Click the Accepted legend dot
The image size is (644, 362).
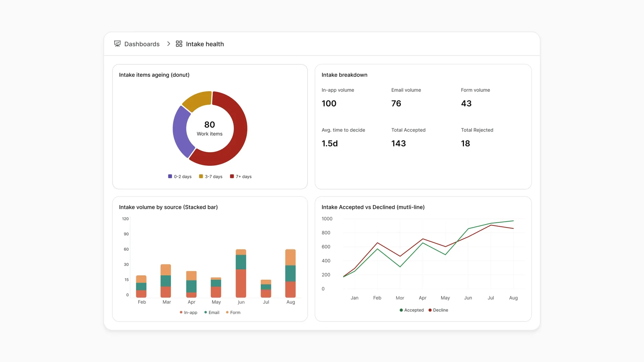401,310
